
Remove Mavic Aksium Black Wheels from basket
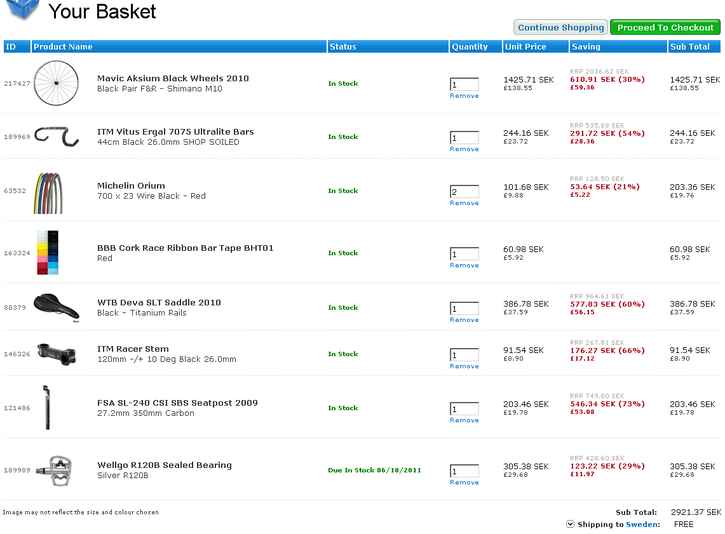pos(464,96)
